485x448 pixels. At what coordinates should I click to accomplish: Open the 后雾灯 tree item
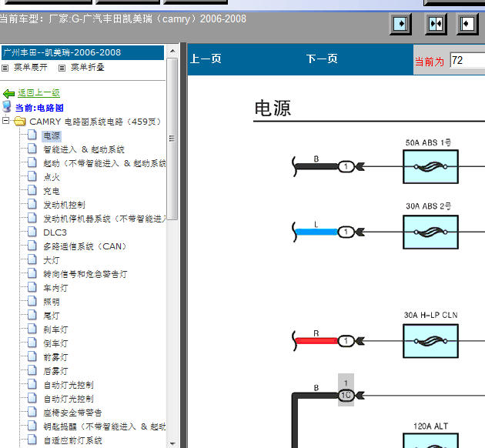click(x=55, y=371)
